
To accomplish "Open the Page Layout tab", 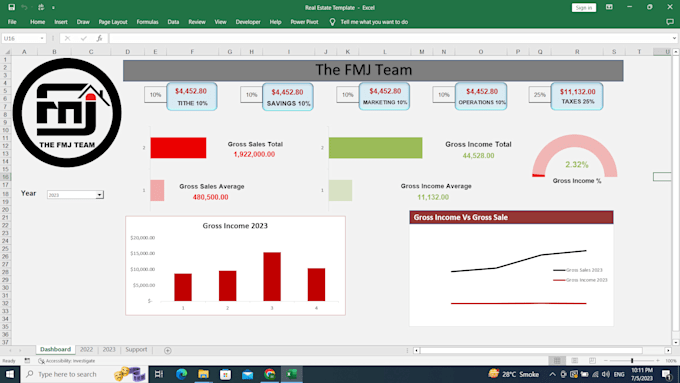I will [113, 22].
